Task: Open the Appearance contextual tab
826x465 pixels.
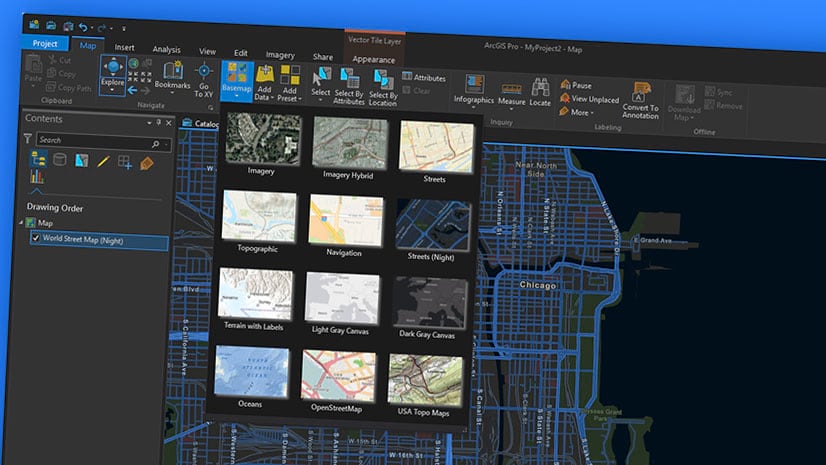Action: point(373,60)
